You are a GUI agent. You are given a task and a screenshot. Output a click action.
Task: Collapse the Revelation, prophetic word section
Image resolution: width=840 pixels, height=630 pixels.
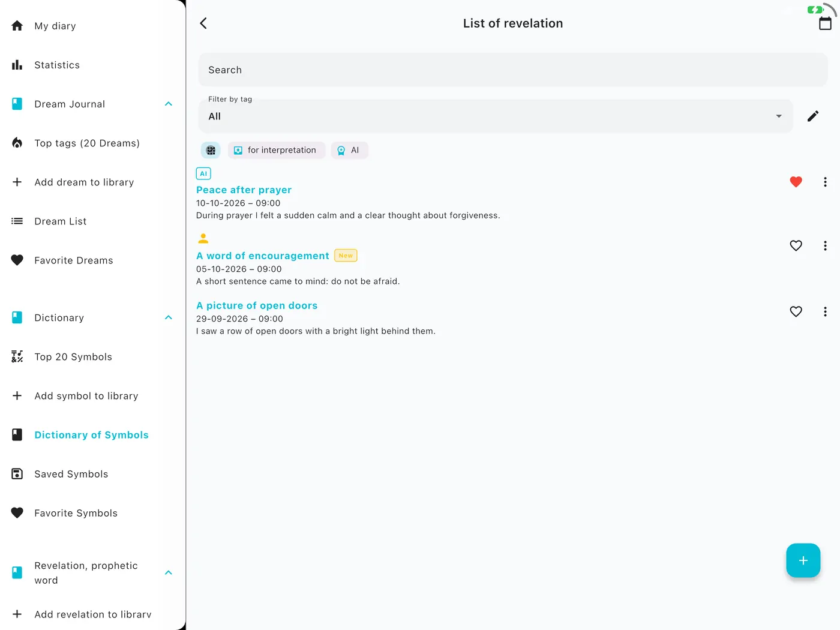coord(169,572)
